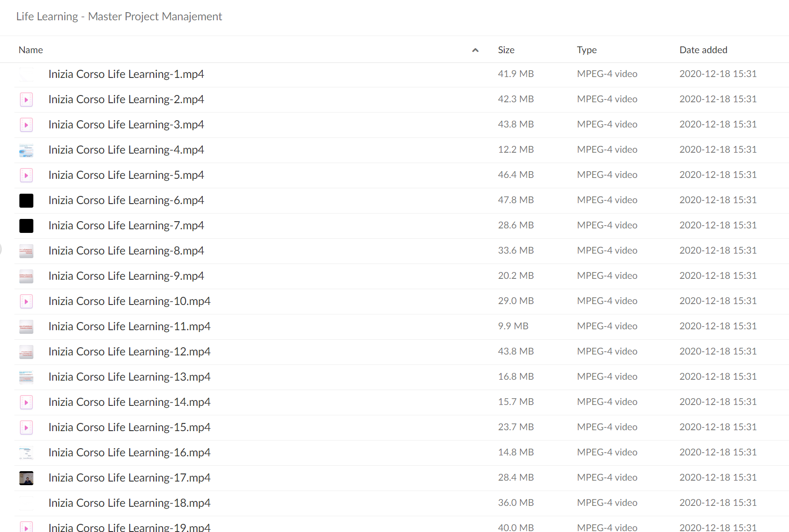Click the 46.4 MB size value
The width and height of the screenshot is (789, 532).
tap(515, 175)
